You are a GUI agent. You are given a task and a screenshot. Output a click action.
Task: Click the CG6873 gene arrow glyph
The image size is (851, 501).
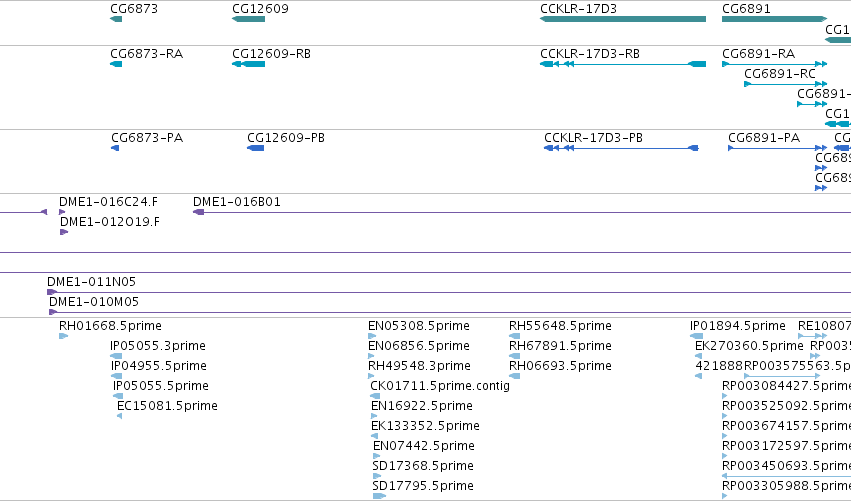coord(116,19)
